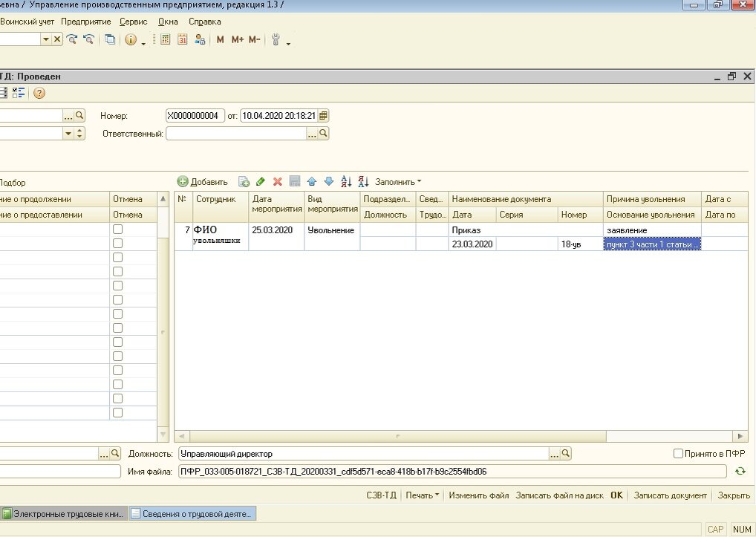Tick the fifth Отмена checkbox in left table
The height and width of the screenshot is (537, 756).
[117, 286]
